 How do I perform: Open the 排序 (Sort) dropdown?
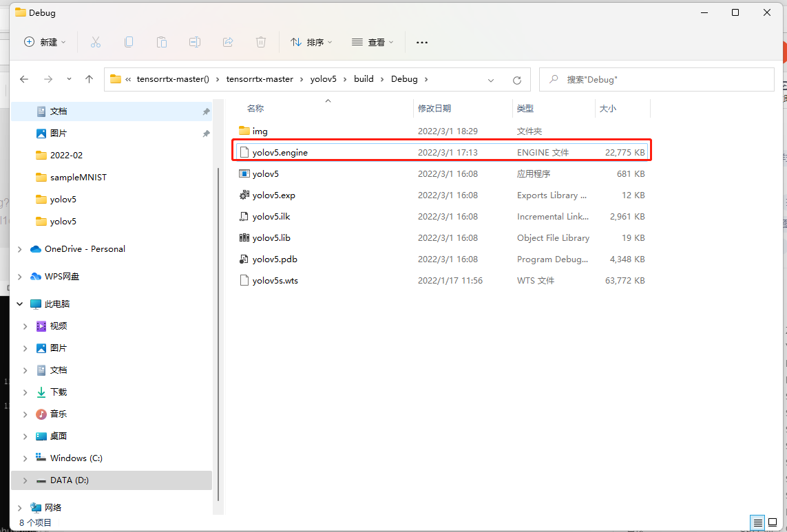(311, 42)
